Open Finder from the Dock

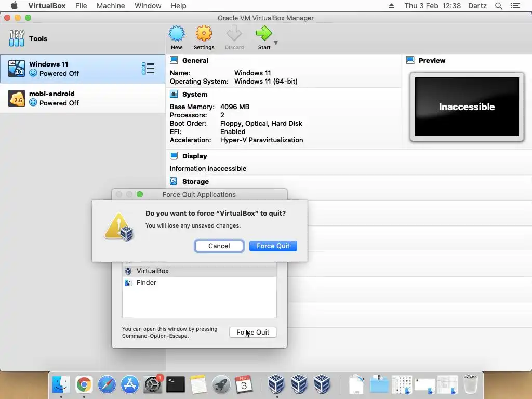[61, 384]
